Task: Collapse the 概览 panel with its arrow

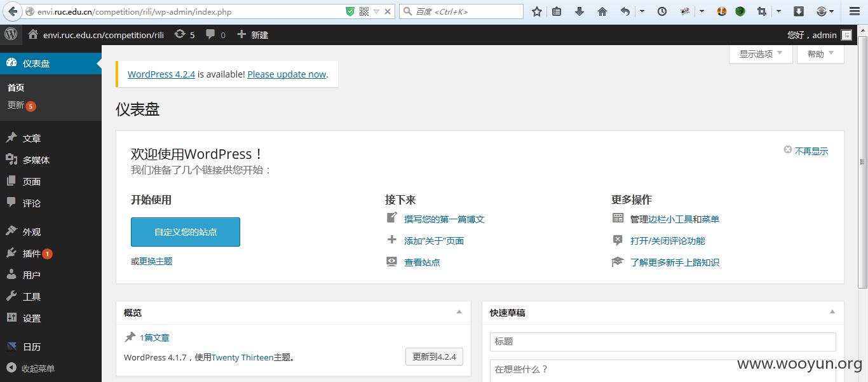Action: [x=459, y=312]
